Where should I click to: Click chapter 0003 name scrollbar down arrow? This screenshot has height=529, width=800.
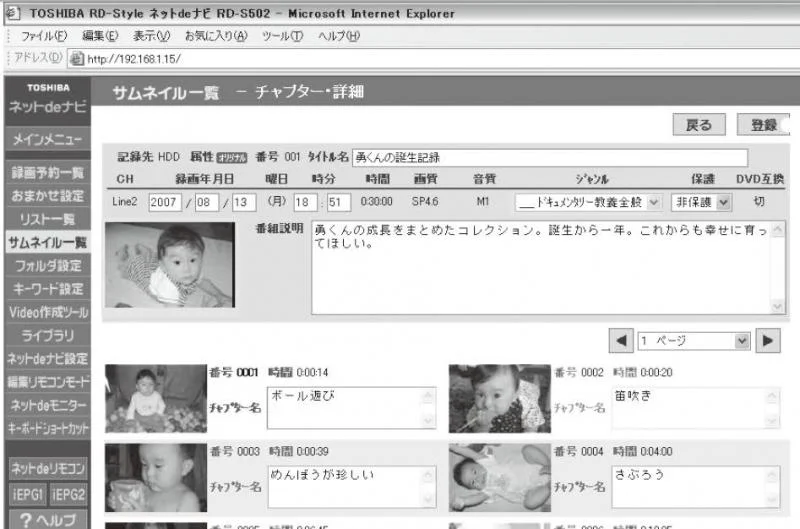pyautogui.click(x=428, y=500)
